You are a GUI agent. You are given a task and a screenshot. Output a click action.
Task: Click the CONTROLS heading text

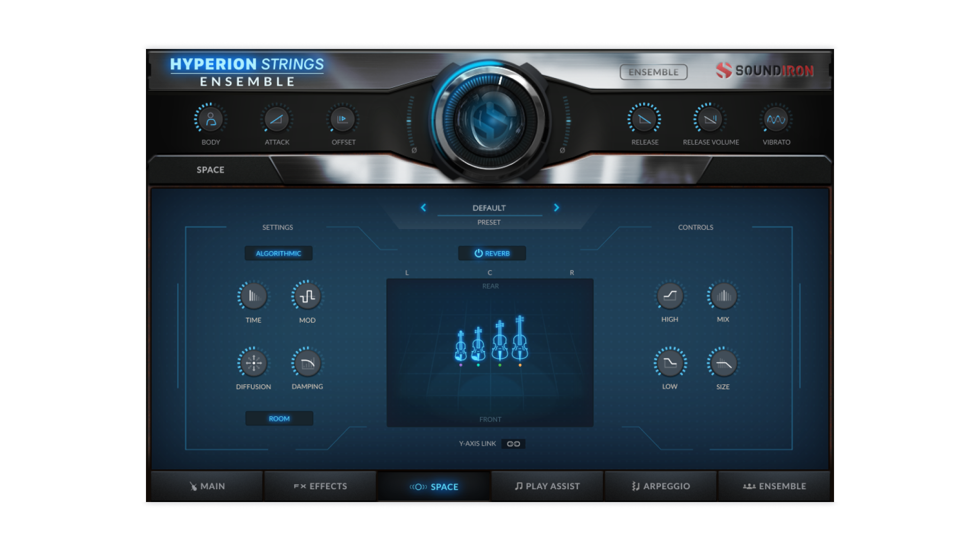pyautogui.click(x=696, y=228)
